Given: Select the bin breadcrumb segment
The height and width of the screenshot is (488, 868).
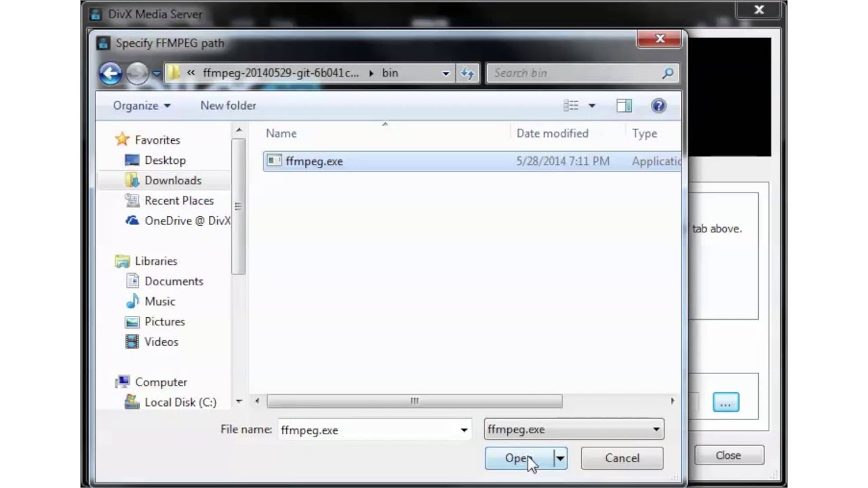Looking at the screenshot, I should coord(390,73).
